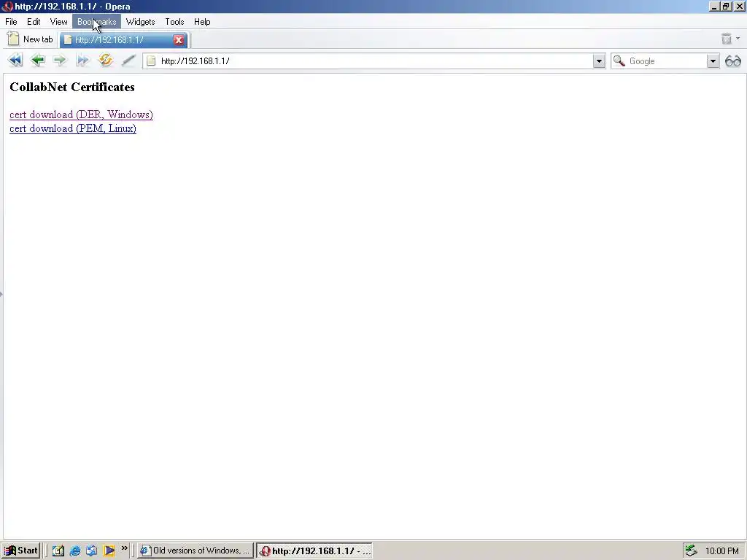This screenshot has width=747, height=560.
Task: Launch Windows Media Player quick launch icon
Action: click(x=109, y=551)
